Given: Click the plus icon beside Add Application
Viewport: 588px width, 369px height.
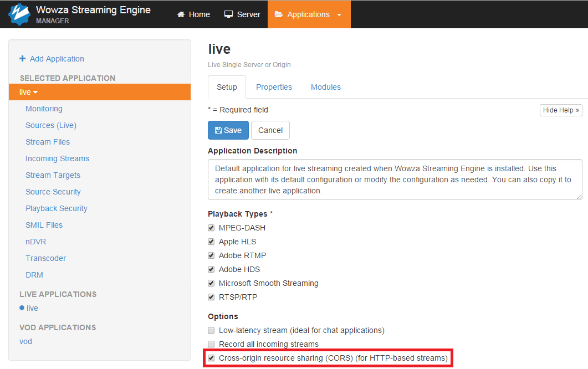Looking at the screenshot, I should pyautogui.click(x=23, y=59).
